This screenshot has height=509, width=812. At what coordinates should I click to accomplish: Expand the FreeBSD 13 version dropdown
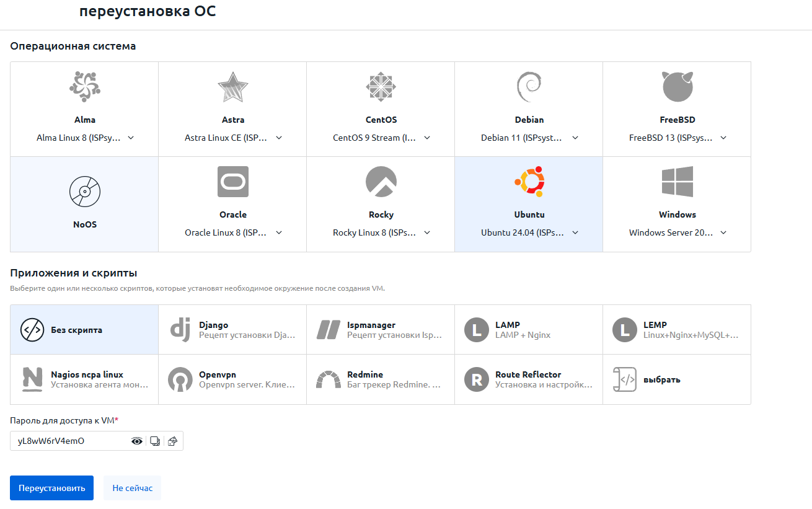coord(677,138)
